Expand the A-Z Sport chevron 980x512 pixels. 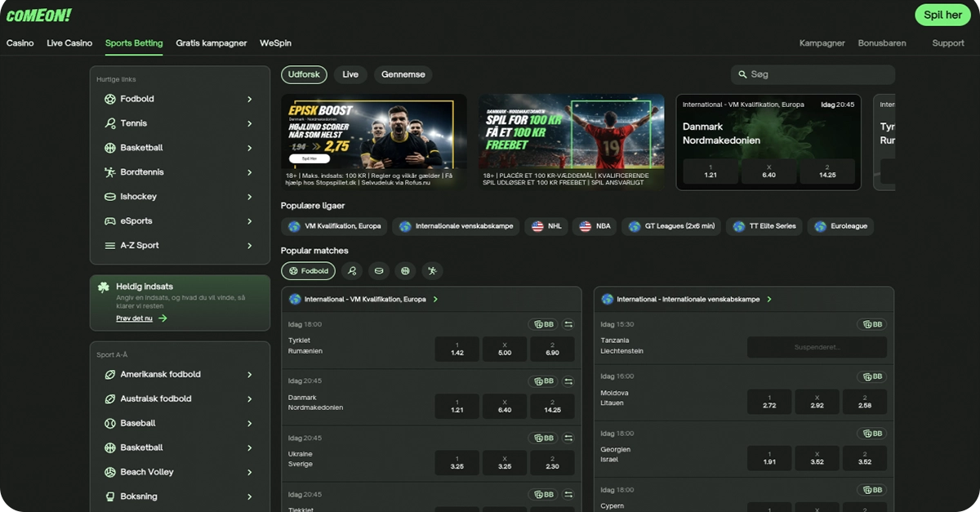pyautogui.click(x=250, y=245)
